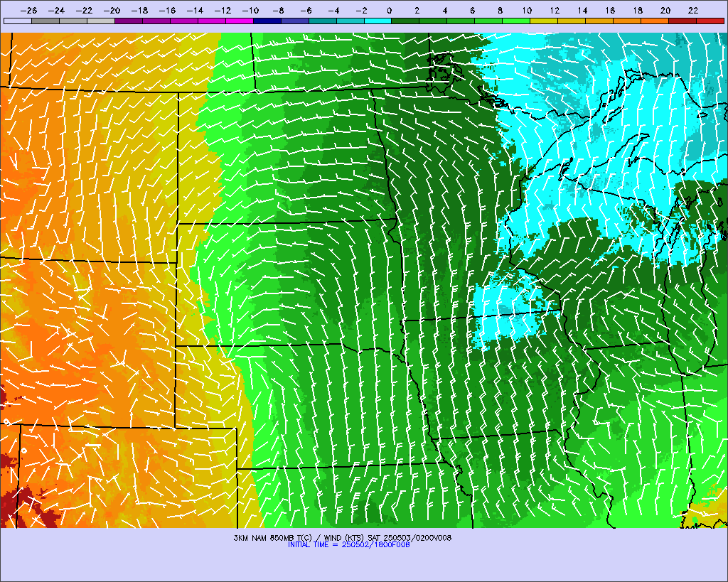This screenshot has height=582, width=728.
Task: Pick the purple swatch between -20 and -18
Action: click(x=129, y=21)
